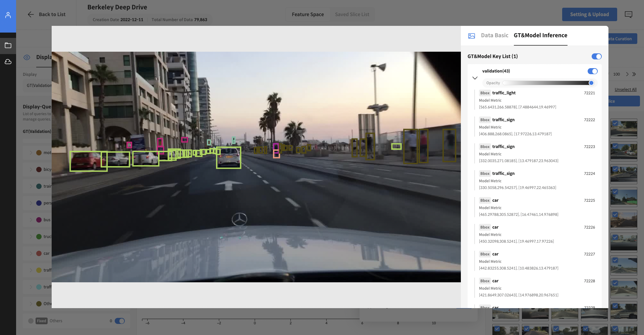Expand the first query row chevron
Image resolution: width=644 pixels, height=335 pixels.
click(31, 153)
